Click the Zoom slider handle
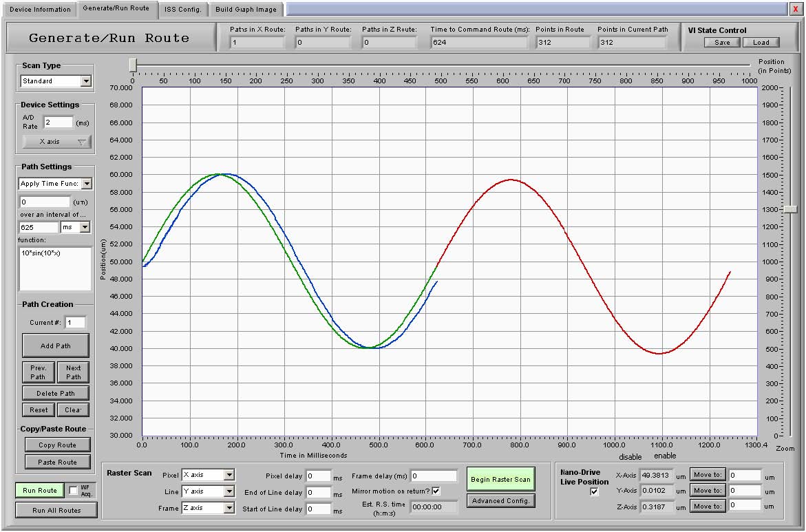This screenshot has width=806, height=532. tap(791, 209)
